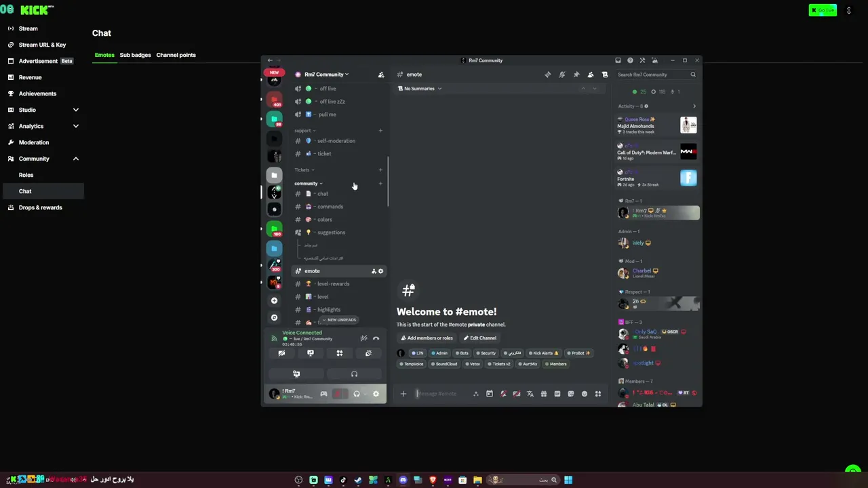Open Discord help icon in title bar
This screenshot has height=488, width=868.
pos(630,60)
